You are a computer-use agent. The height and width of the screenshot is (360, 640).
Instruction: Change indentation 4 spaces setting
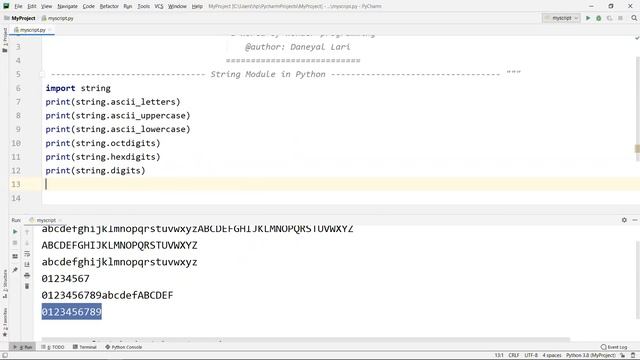[552, 355]
